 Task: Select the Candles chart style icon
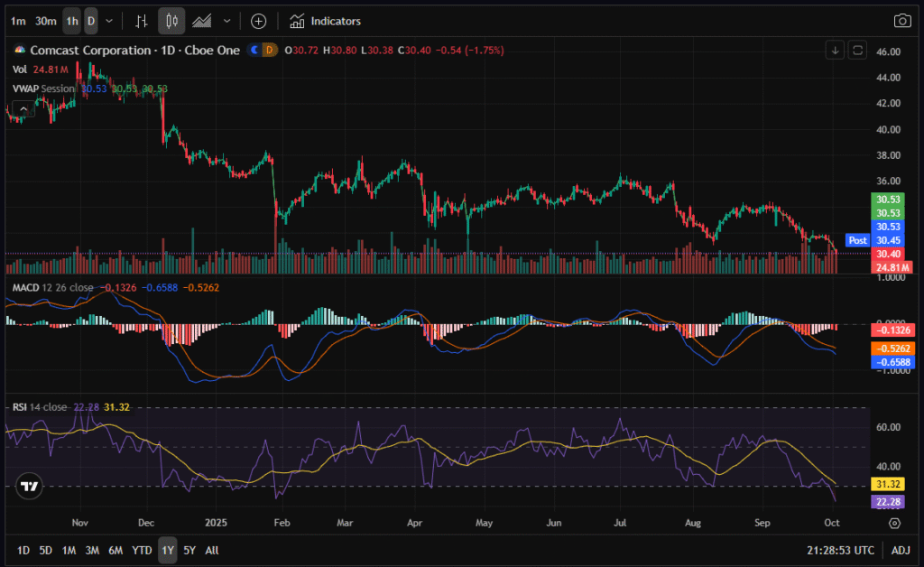172,21
